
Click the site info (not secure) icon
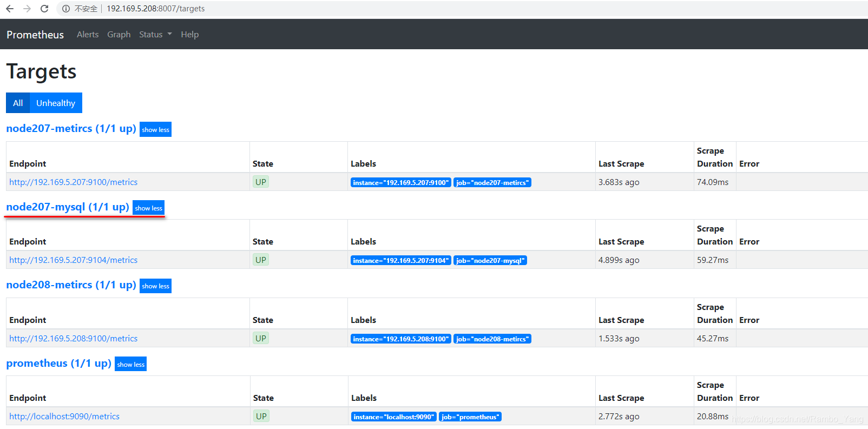click(66, 9)
